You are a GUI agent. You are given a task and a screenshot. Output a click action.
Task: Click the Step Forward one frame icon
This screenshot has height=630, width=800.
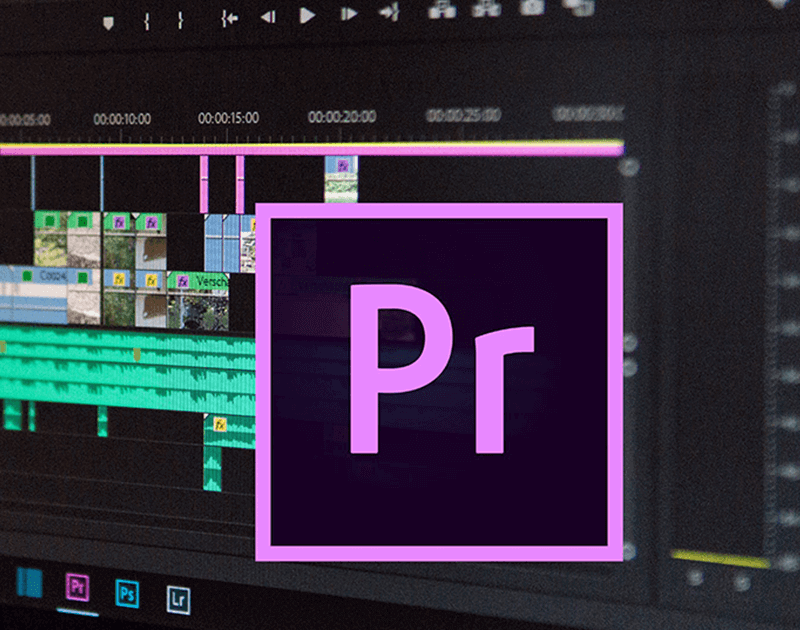[348, 14]
